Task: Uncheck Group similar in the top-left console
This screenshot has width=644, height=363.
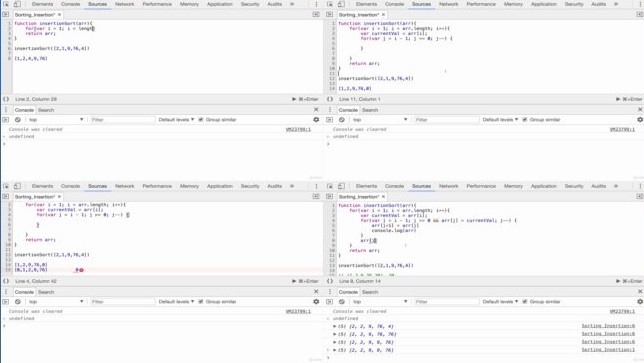Action: click(201, 119)
